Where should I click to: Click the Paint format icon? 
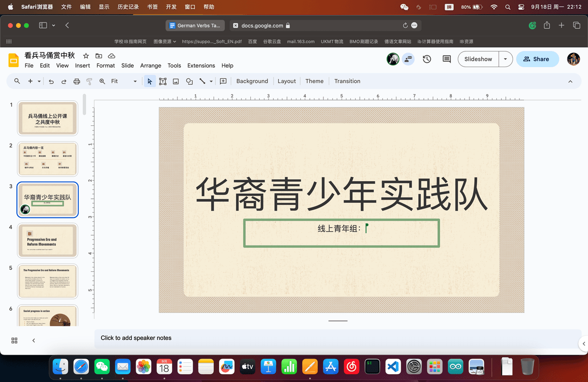point(89,81)
